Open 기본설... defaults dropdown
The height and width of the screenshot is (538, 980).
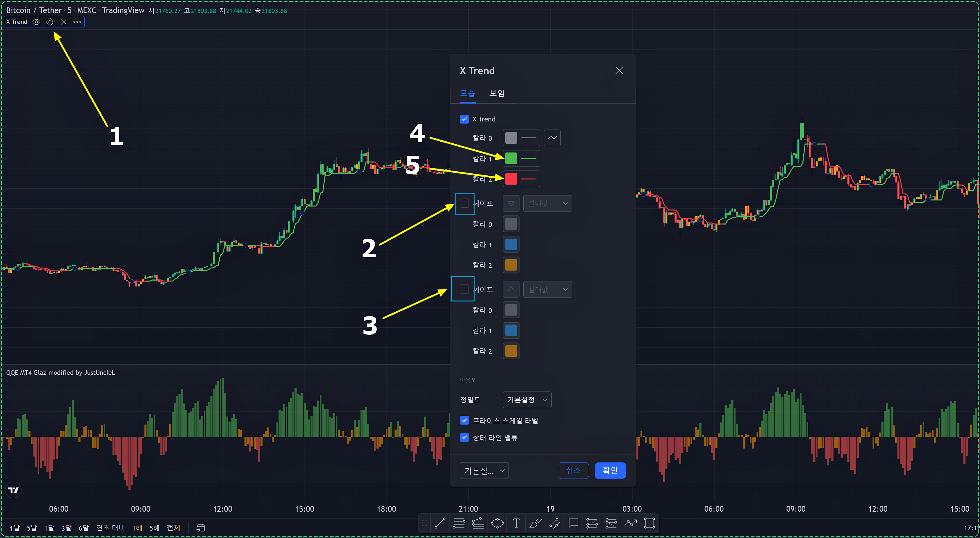[484, 471]
